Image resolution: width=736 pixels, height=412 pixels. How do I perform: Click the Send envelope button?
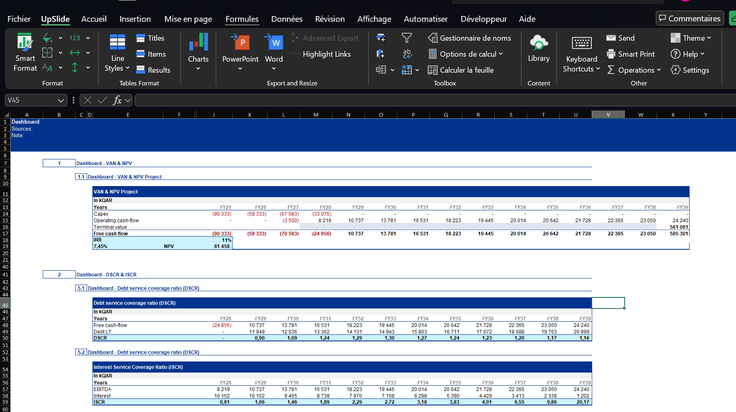click(621, 38)
